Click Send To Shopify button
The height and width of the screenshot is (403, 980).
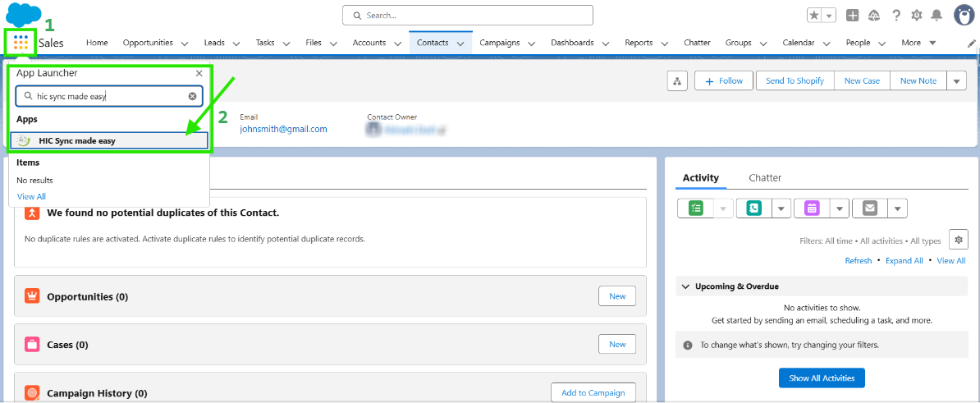(795, 80)
